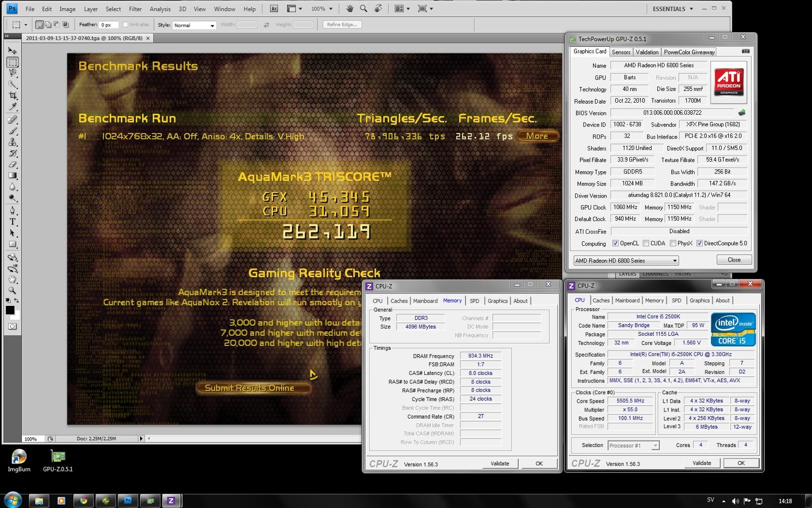Choose Add to selection mode button
This screenshot has width=812, height=508.
tap(49, 24)
